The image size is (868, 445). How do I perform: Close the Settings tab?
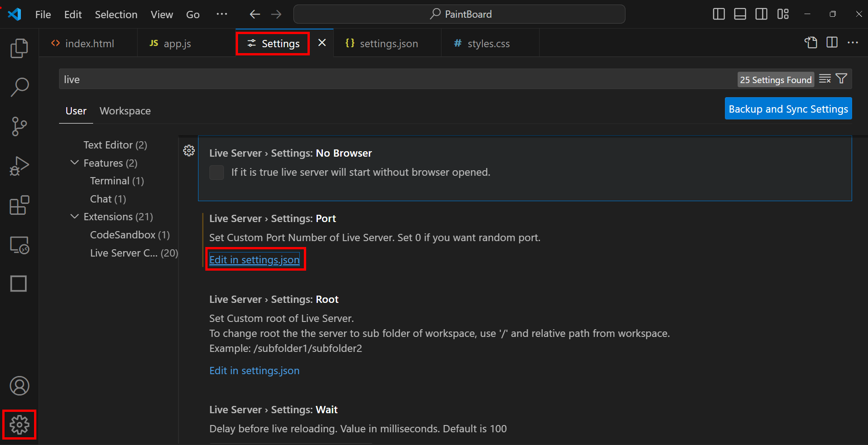click(322, 43)
